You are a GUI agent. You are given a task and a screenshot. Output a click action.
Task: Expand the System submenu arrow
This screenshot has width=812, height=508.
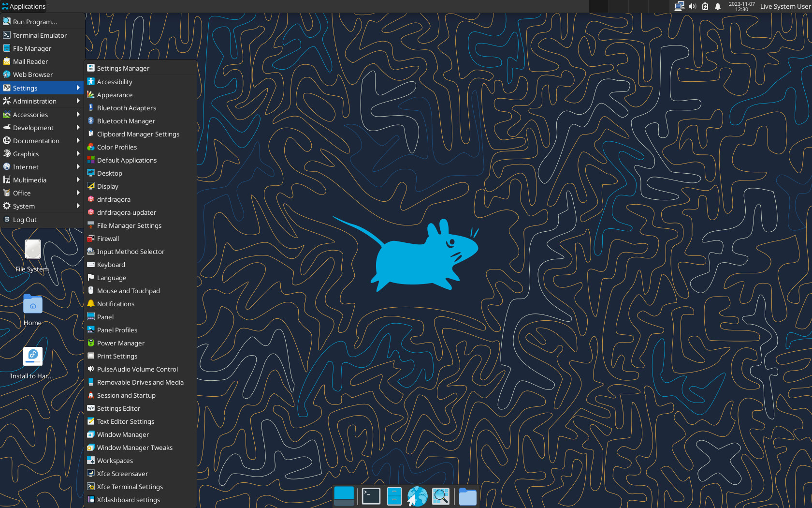pos(78,206)
